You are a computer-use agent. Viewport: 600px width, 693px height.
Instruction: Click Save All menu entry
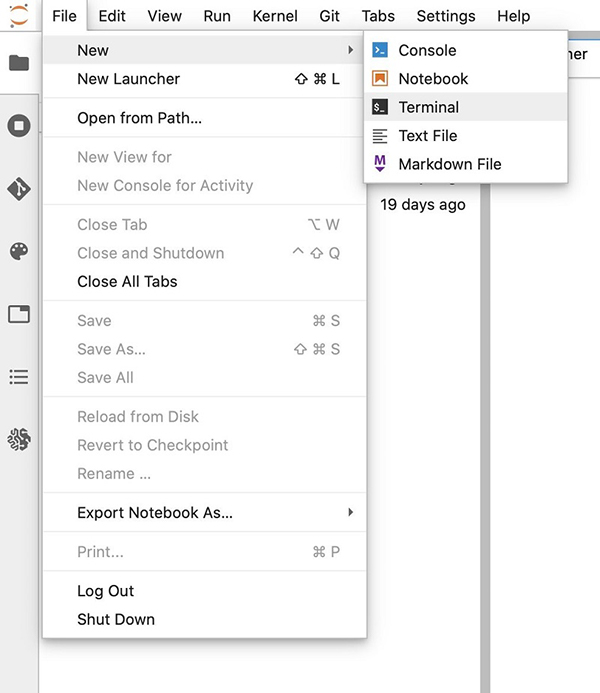point(205,377)
